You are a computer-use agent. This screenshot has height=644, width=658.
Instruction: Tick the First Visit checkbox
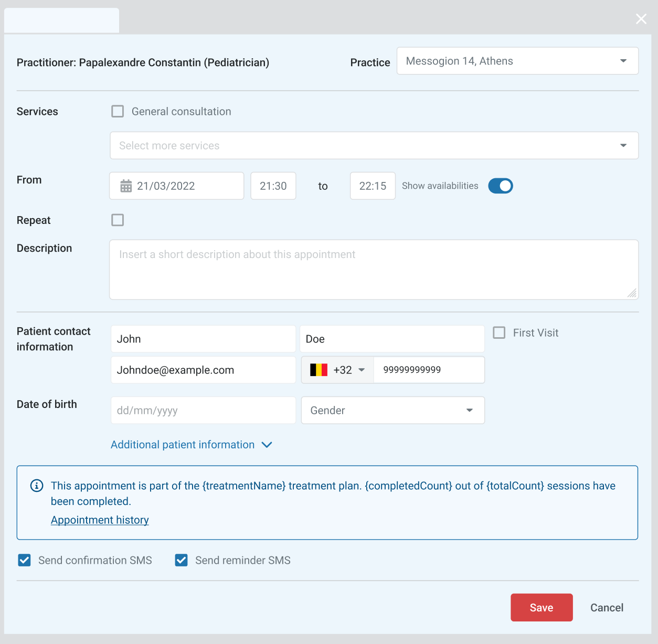point(499,333)
